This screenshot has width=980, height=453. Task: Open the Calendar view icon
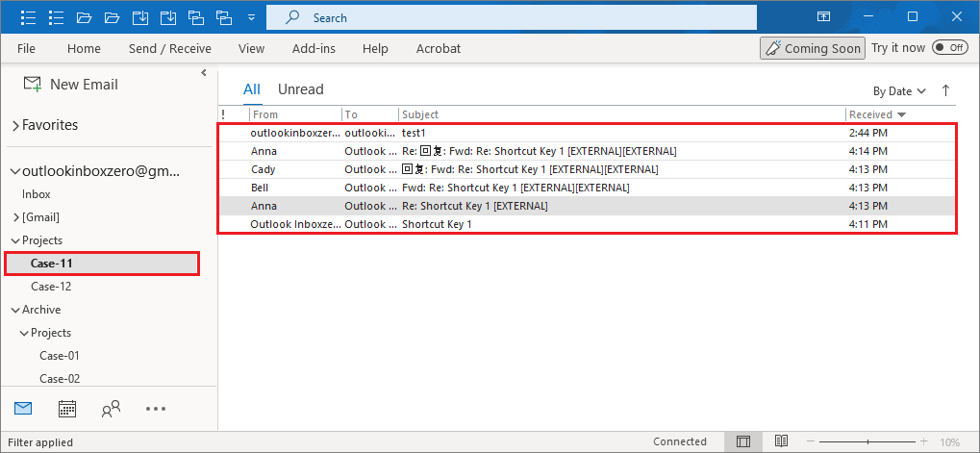67,409
